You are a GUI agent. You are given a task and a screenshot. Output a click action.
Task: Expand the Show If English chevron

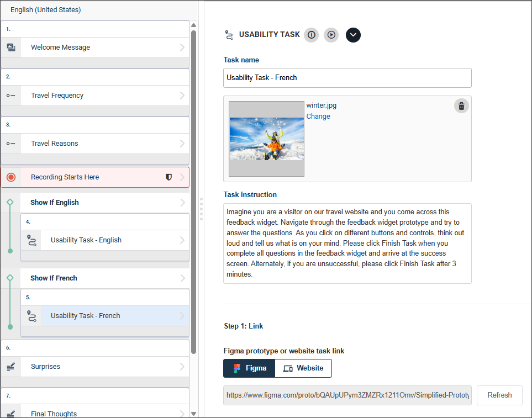tap(182, 203)
